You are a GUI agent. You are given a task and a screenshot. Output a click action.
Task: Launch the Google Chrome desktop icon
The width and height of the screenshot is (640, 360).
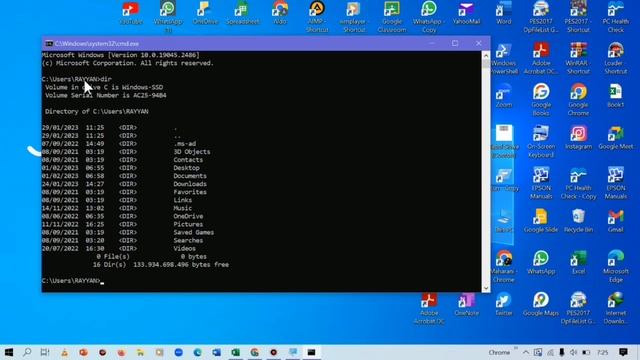click(x=578, y=100)
